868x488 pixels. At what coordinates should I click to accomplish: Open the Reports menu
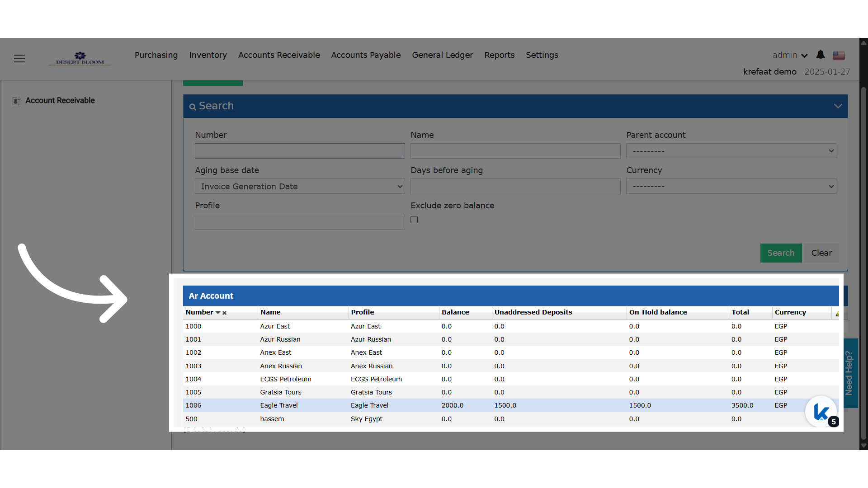[499, 55]
